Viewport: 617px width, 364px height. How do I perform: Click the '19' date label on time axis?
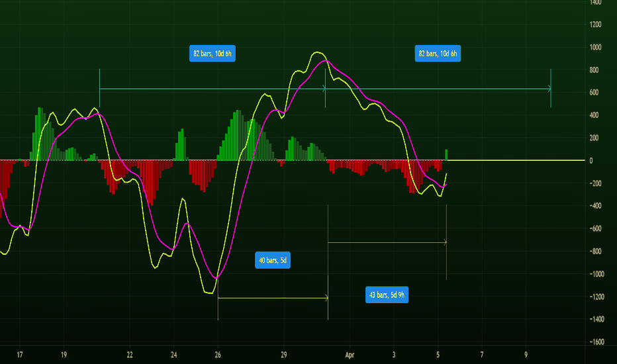click(x=64, y=355)
